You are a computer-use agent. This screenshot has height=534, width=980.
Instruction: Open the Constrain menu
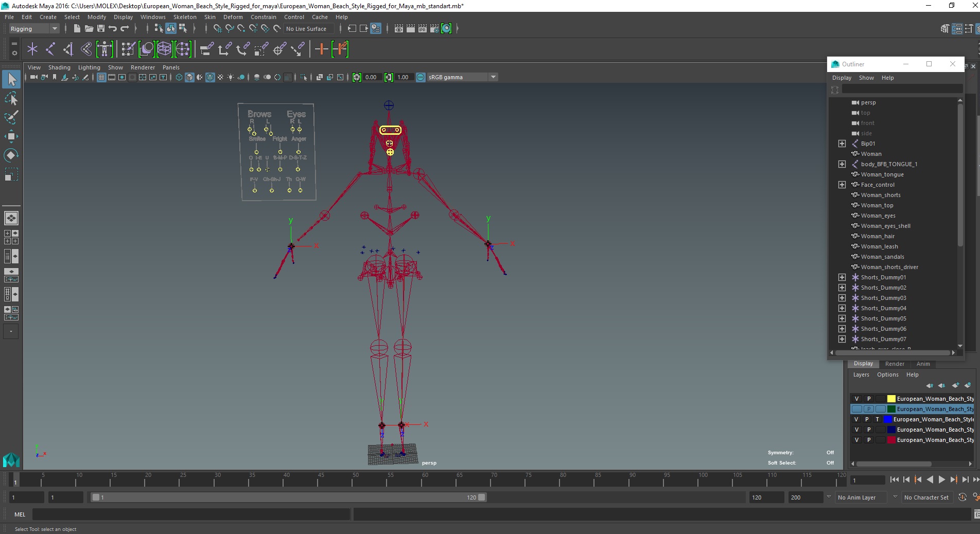click(x=264, y=17)
